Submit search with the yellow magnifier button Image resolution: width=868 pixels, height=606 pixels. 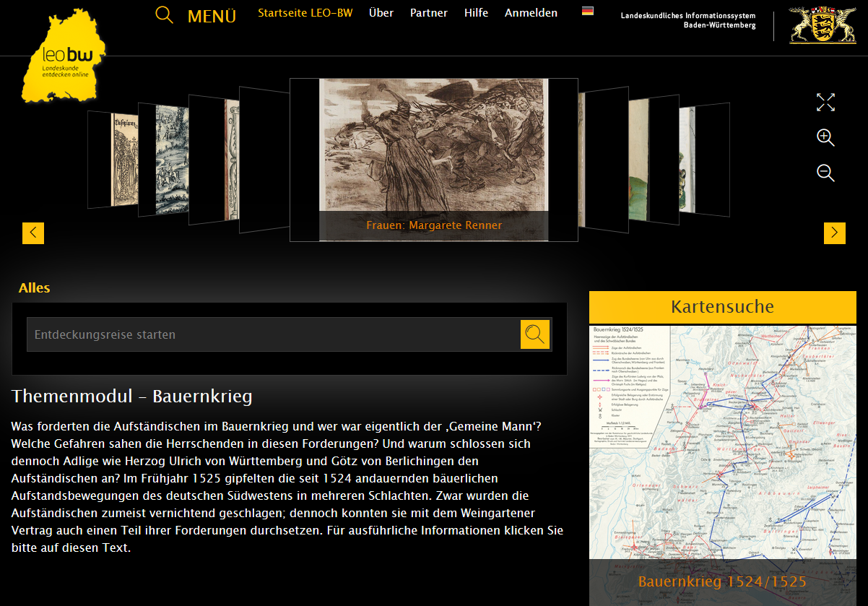[x=535, y=334]
